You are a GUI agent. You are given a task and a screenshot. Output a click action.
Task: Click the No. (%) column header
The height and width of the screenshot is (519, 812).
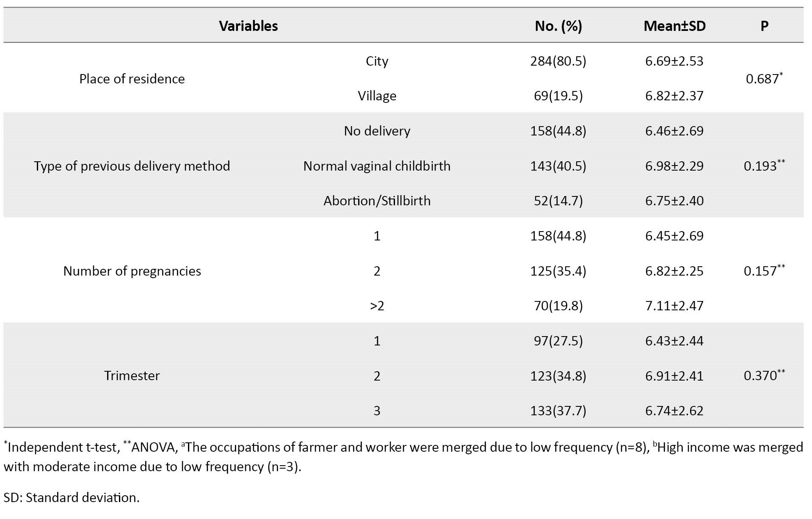pos(558,26)
